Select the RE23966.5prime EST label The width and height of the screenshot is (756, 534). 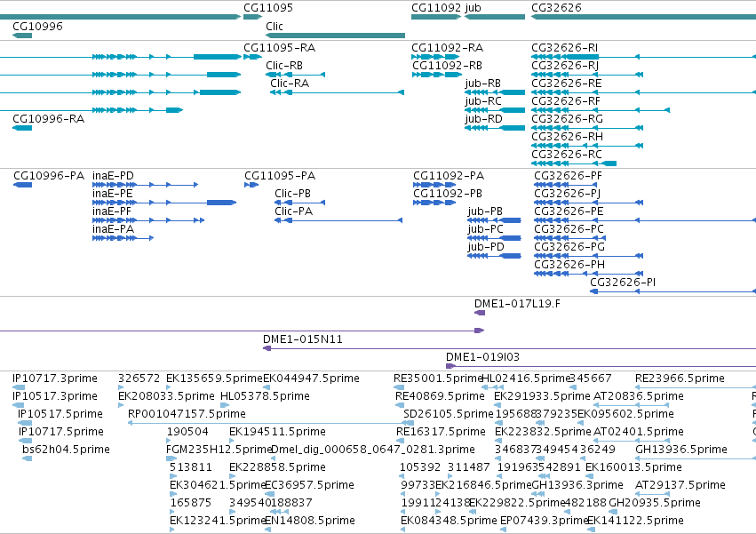[x=680, y=379]
